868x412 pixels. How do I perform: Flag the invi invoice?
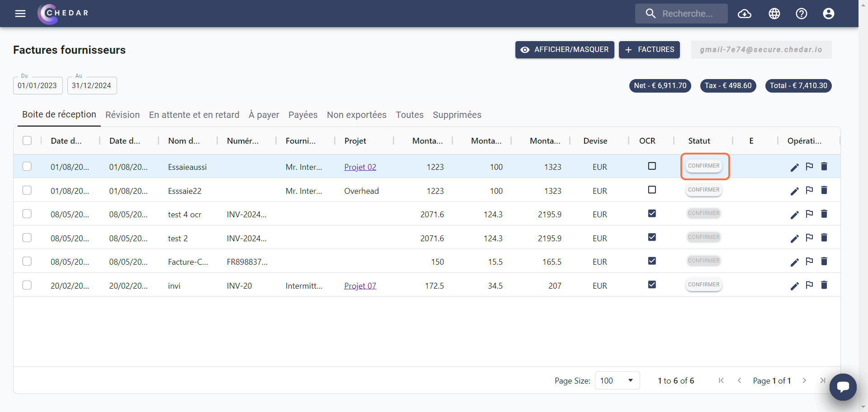click(810, 285)
